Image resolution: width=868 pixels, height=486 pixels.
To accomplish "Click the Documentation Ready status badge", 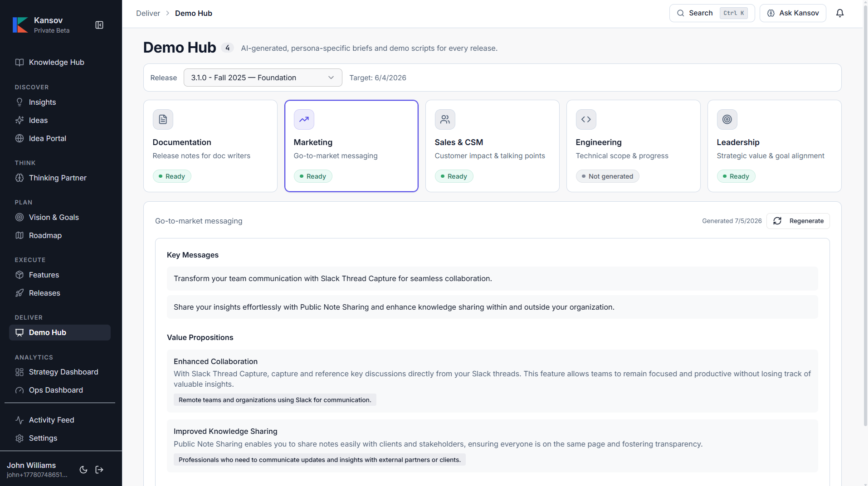I will [172, 176].
